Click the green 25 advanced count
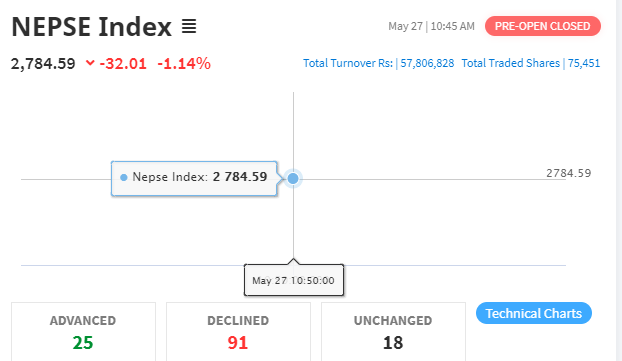 [83, 343]
